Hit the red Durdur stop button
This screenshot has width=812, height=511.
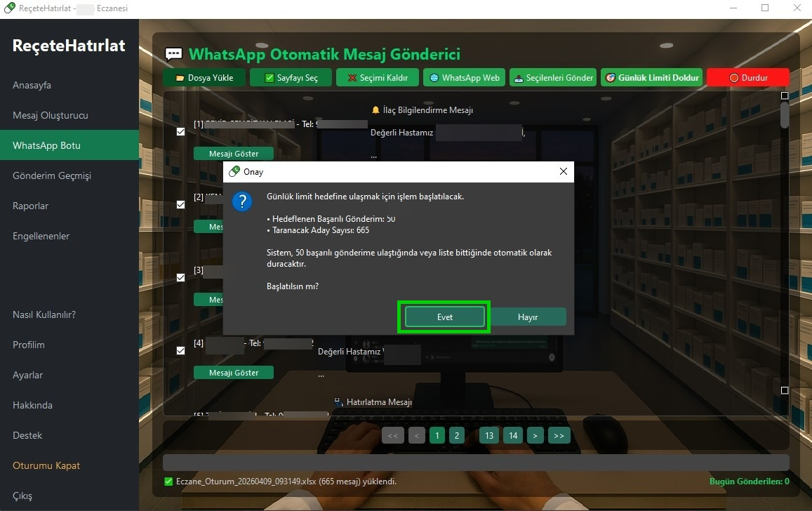pyautogui.click(x=747, y=78)
